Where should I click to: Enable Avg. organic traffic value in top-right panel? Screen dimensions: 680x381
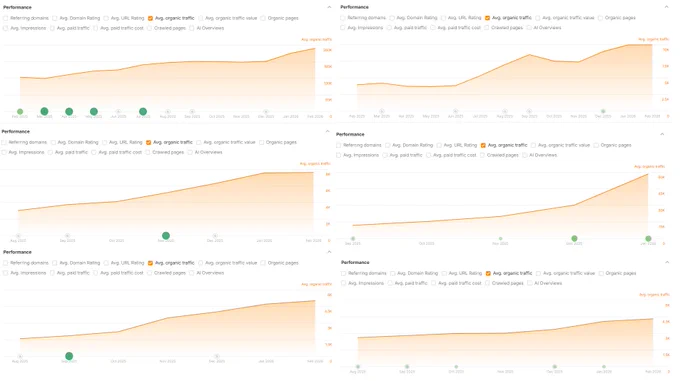[538, 18]
